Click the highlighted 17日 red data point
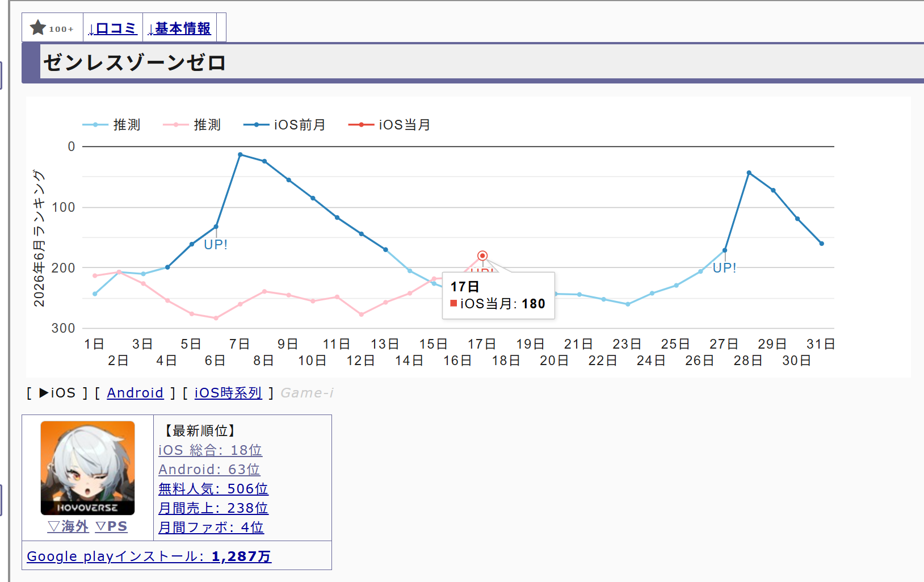Screen dimensions: 924x582 click(x=482, y=256)
